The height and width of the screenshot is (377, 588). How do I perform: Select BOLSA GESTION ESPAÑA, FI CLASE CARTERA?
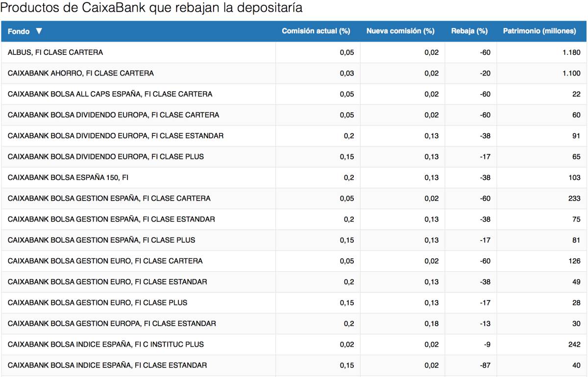(x=294, y=199)
